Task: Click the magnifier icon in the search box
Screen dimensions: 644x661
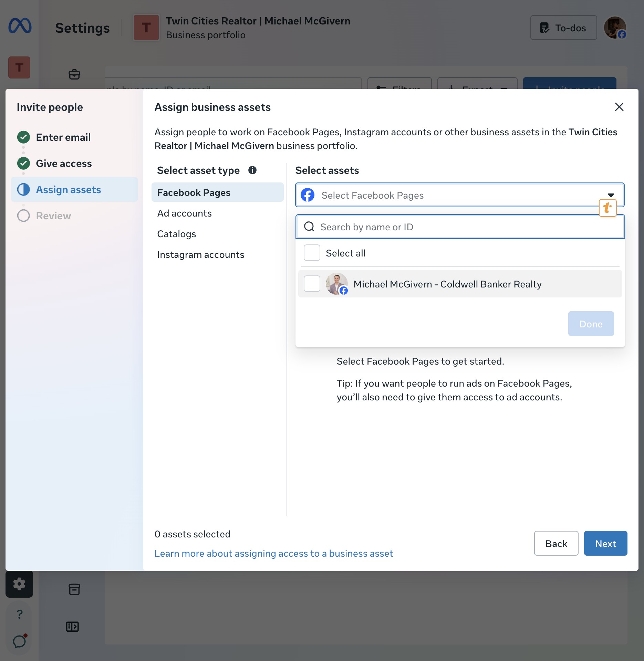Action: point(309,227)
